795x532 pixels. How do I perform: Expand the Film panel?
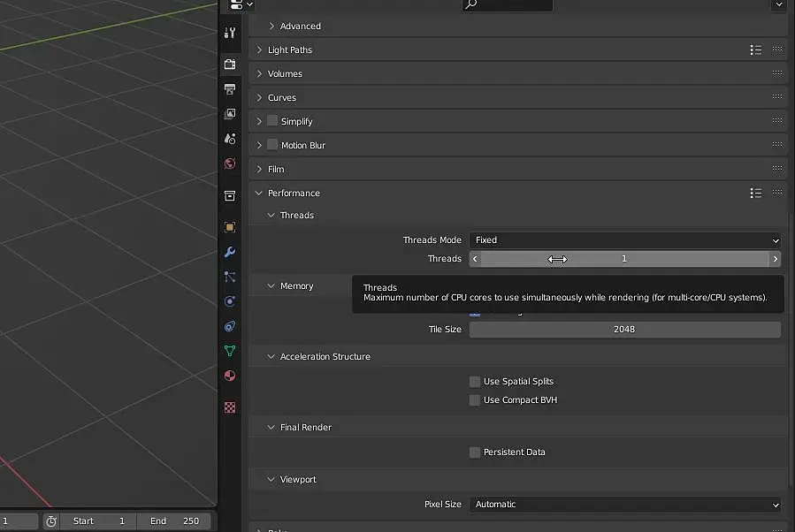coord(260,169)
